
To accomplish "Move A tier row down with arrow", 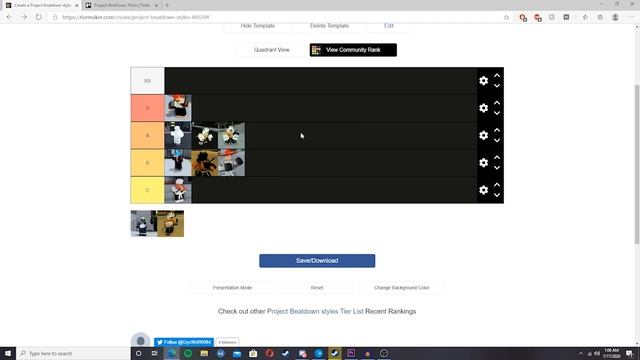I will [x=497, y=140].
